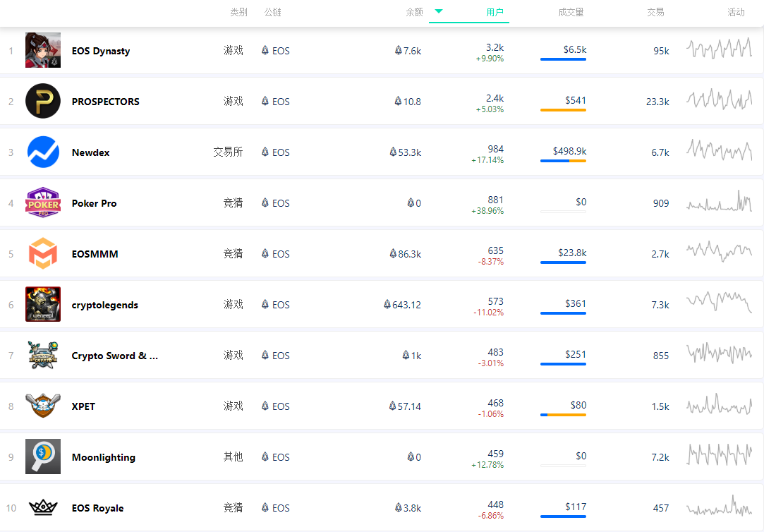Screen dimensions: 764x532
Task: Open the EOS Royale crown icon
Action: tap(43, 507)
